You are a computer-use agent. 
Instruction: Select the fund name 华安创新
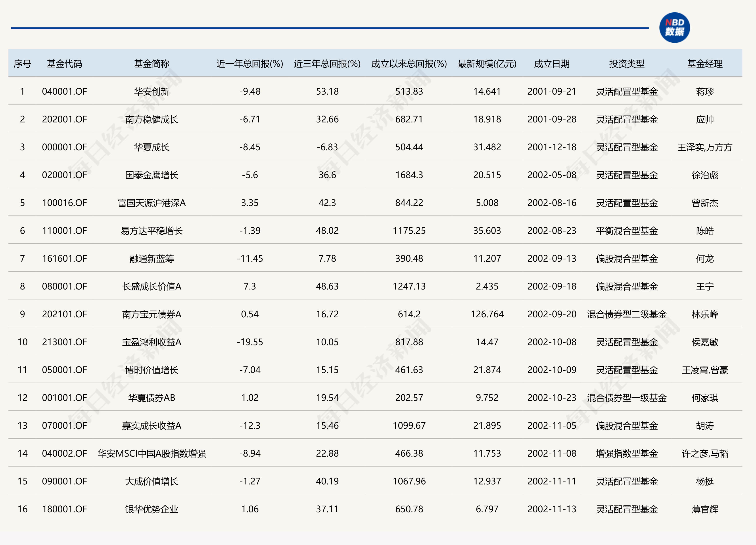pos(152,91)
